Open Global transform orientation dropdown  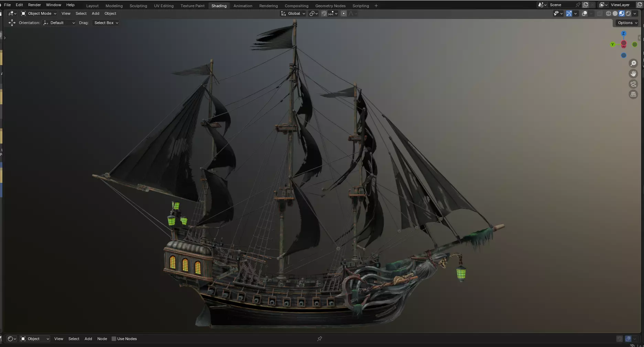[293, 13]
